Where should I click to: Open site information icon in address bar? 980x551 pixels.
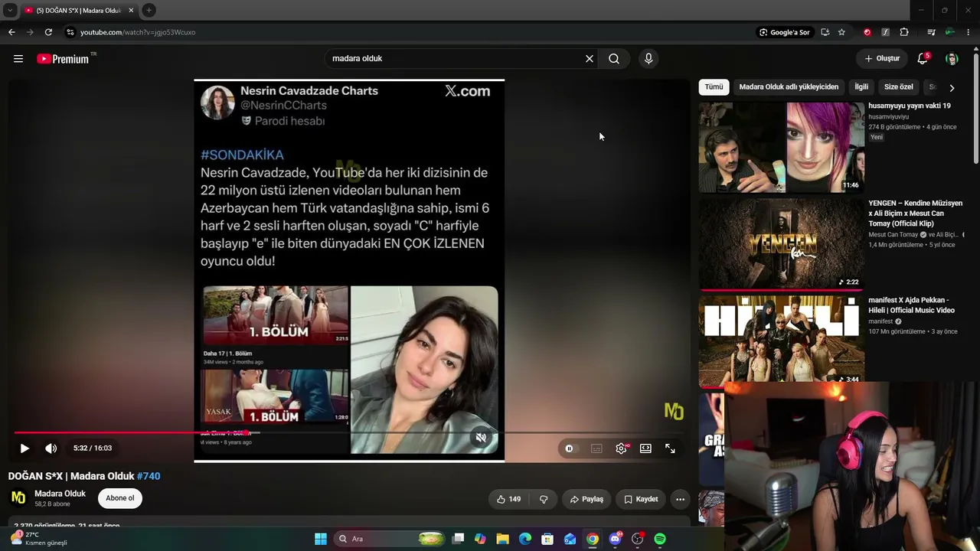(x=70, y=32)
